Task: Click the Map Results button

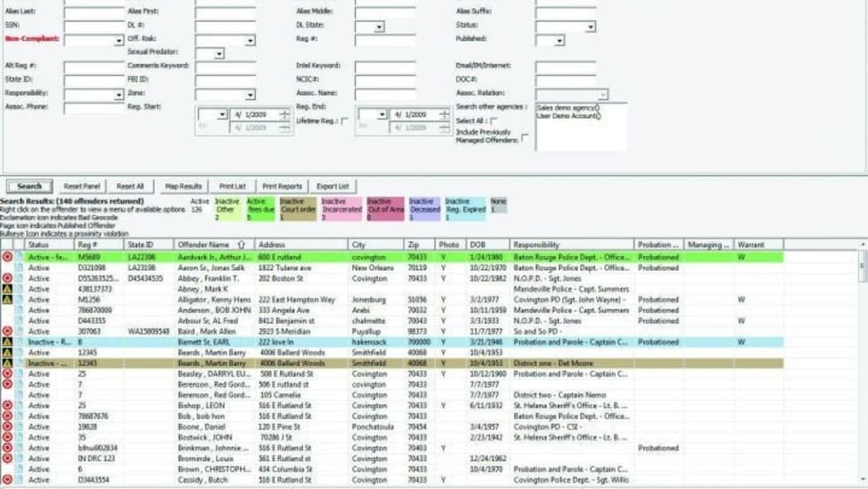Action: [183, 186]
